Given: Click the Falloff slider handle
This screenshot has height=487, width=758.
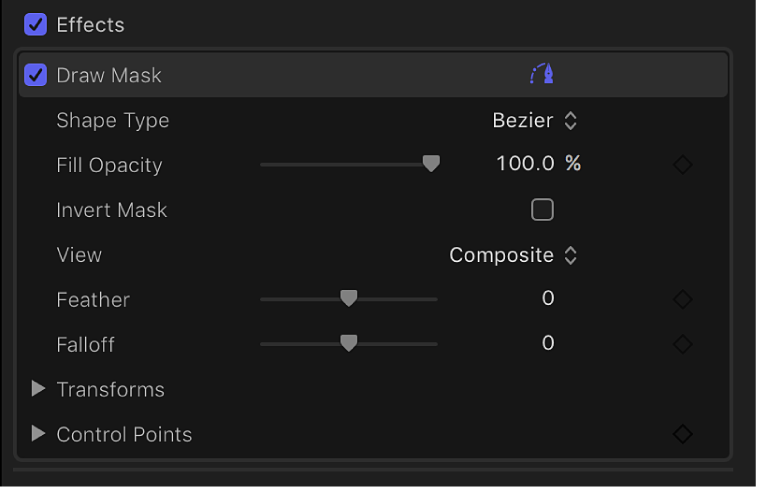Looking at the screenshot, I should coord(348,343).
